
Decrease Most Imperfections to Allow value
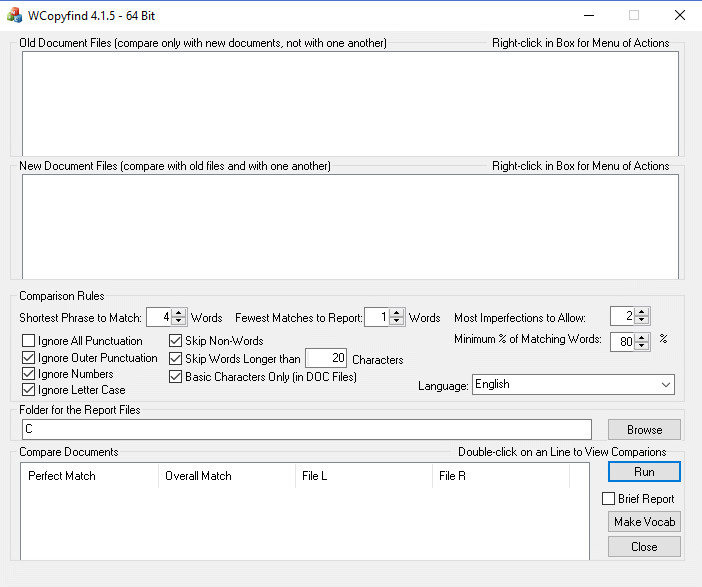tap(642, 320)
